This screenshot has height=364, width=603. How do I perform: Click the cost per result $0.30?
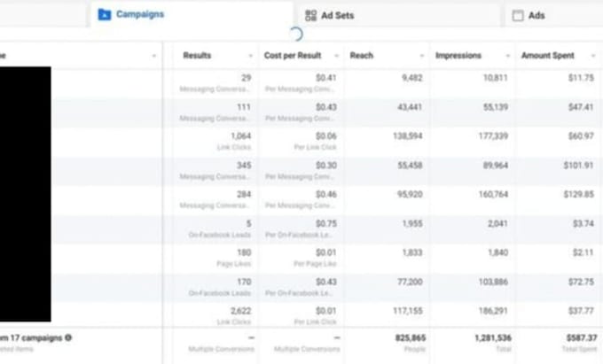pos(326,166)
